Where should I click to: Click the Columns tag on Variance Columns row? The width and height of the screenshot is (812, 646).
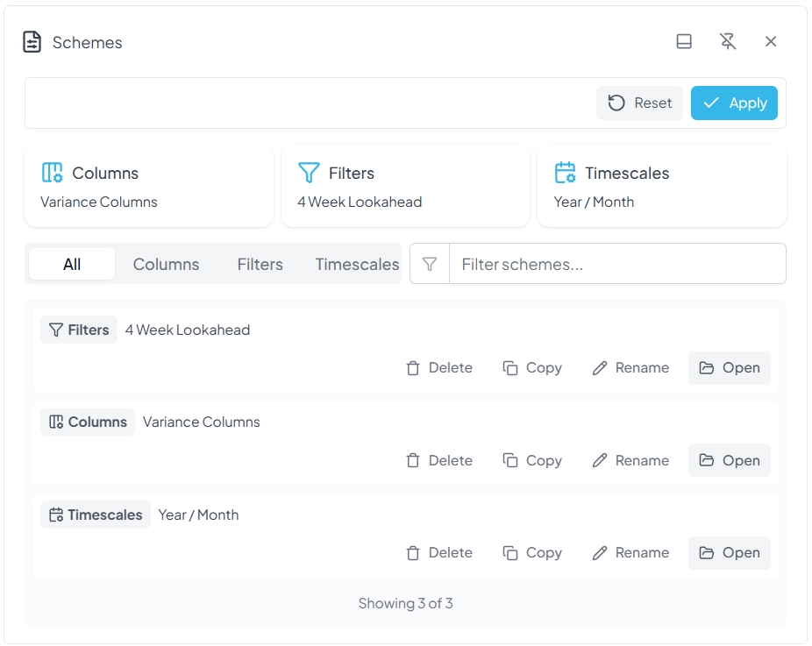click(88, 422)
